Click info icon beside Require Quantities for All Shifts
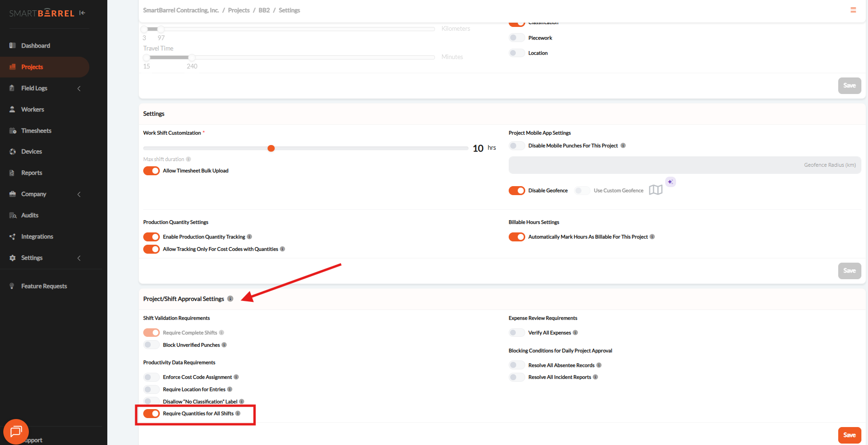Screen dimensions: 868x445 click(238, 413)
